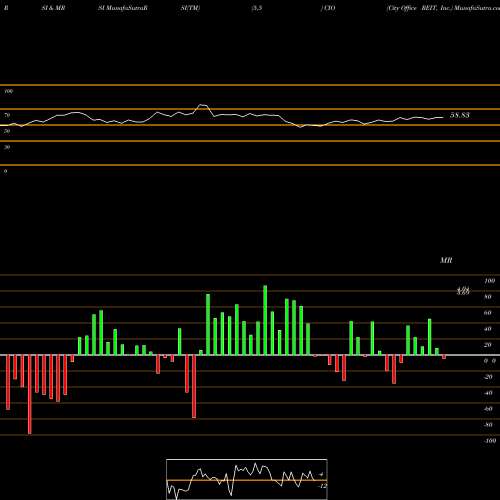Click the RSI axis label 100 at left

tap(9, 91)
